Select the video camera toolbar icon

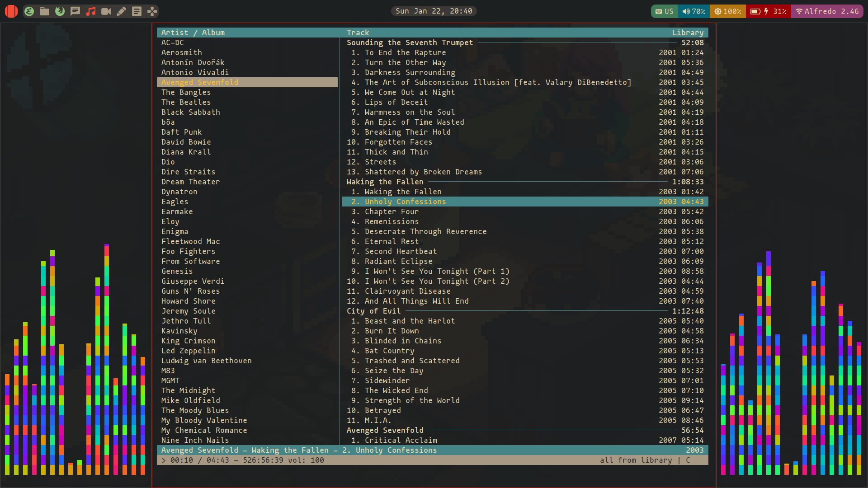pyautogui.click(x=106, y=11)
